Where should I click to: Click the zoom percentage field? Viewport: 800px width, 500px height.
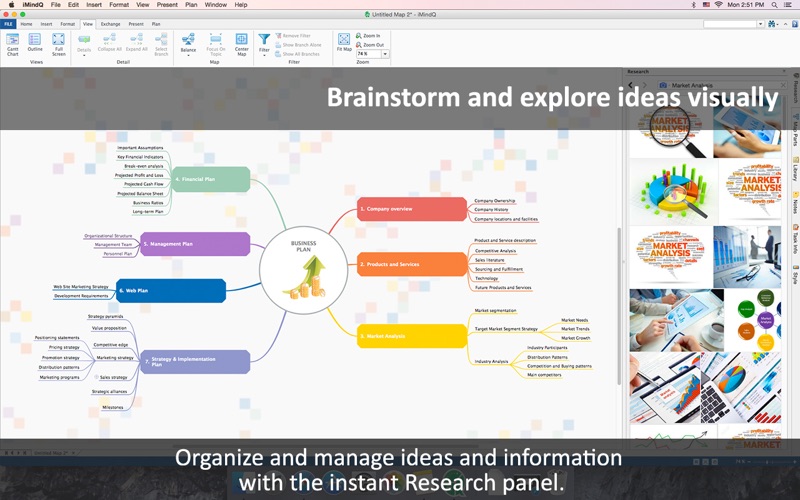coord(369,54)
